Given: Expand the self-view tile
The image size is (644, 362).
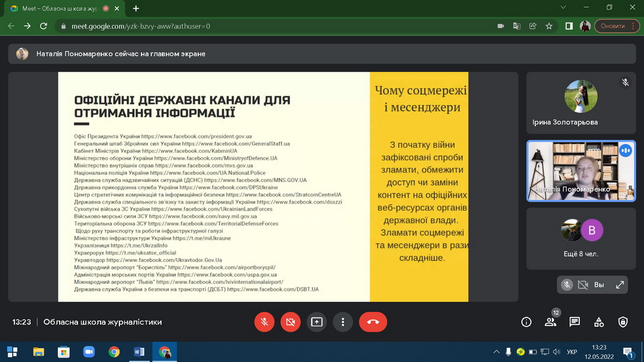Looking at the screenshot, I should click(x=619, y=285).
